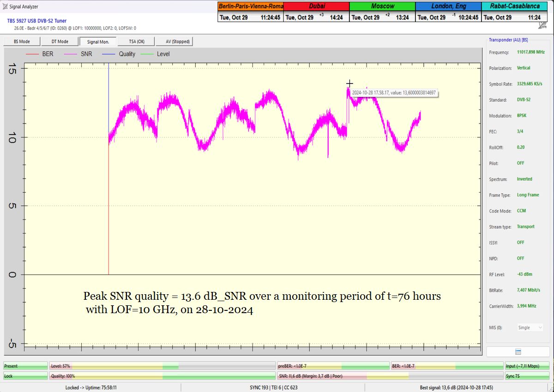The image size is (554, 392).
Task: Click the Transponder (AU) [BS] panel title
Action: point(508,40)
